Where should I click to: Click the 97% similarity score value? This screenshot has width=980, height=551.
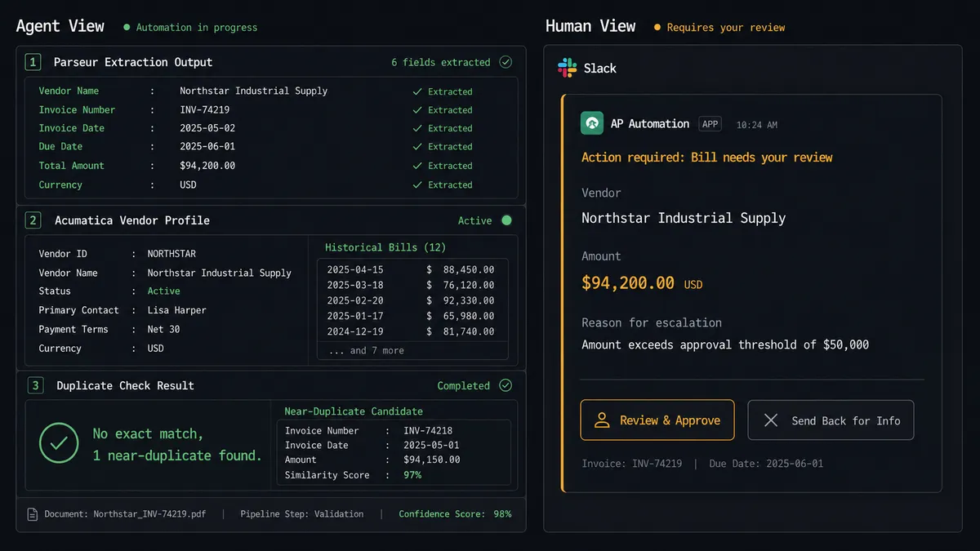(412, 475)
